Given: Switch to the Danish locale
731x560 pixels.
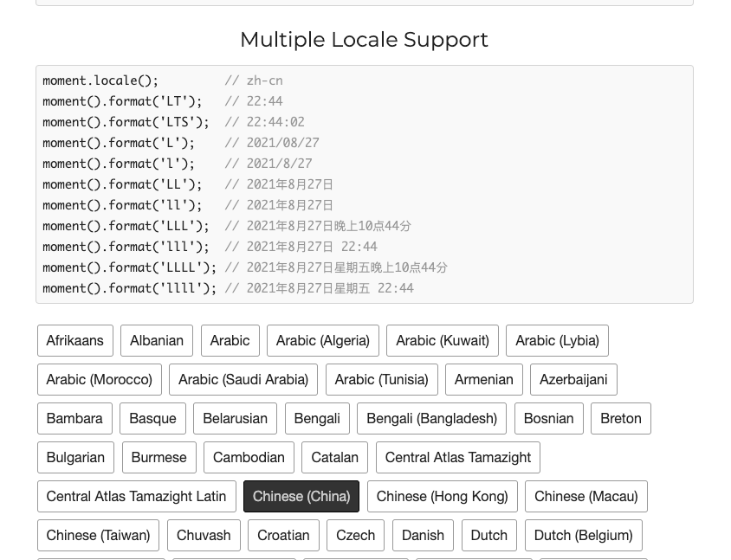Looking at the screenshot, I should (423, 535).
